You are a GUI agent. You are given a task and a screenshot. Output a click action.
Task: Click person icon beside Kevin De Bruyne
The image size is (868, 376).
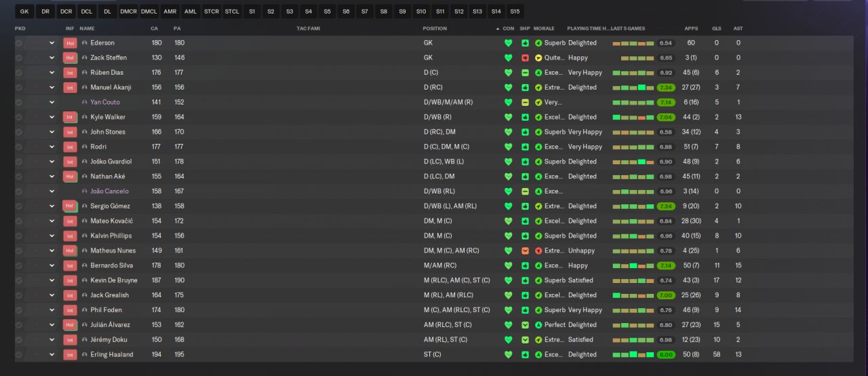point(85,280)
